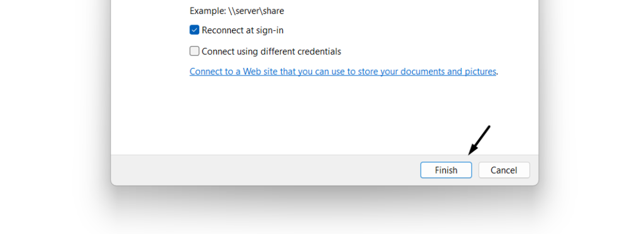Viewport: 644px width, 234px height.
Task: Open the Connect to a Web site link
Action: coord(343,72)
